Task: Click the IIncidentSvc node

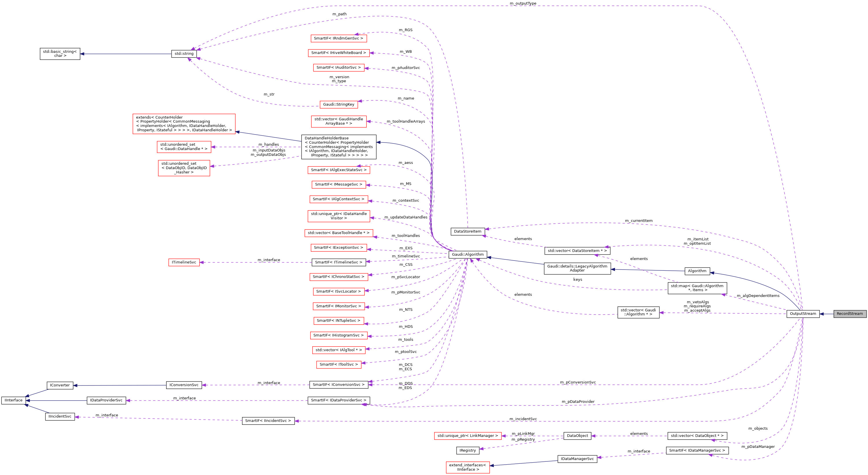Action: (60, 416)
